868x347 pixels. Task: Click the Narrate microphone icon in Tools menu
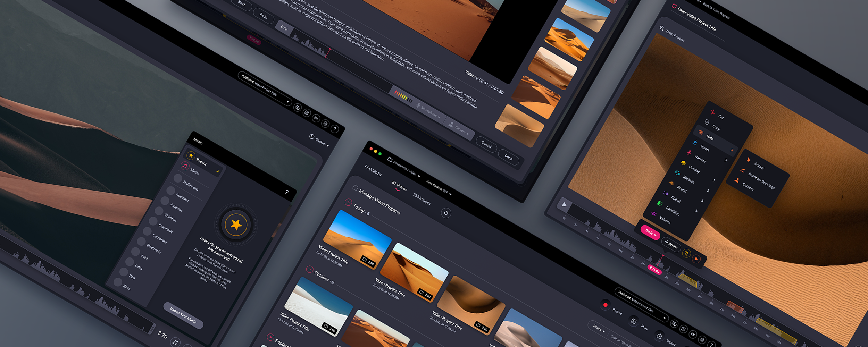pyautogui.click(x=689, y=153)
